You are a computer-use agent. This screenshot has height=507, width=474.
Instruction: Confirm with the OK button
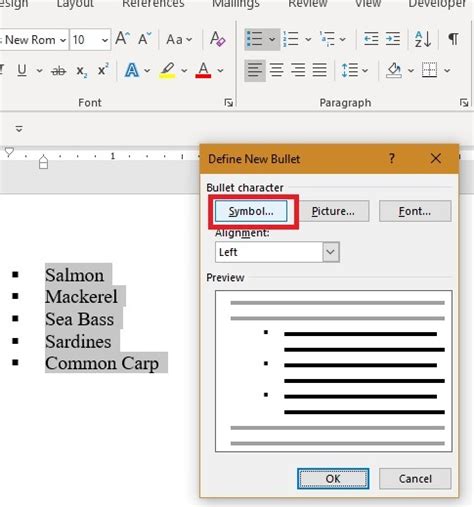[333, 479]
